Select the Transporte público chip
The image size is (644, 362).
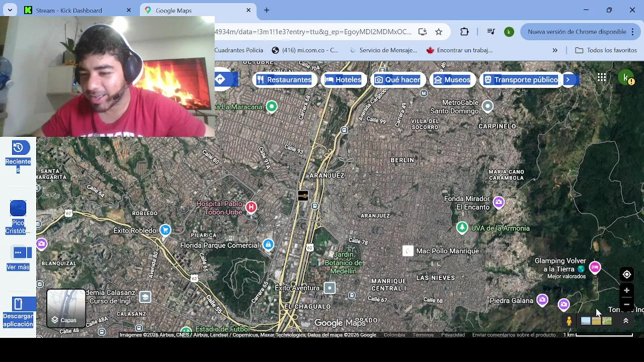(521, 79)
